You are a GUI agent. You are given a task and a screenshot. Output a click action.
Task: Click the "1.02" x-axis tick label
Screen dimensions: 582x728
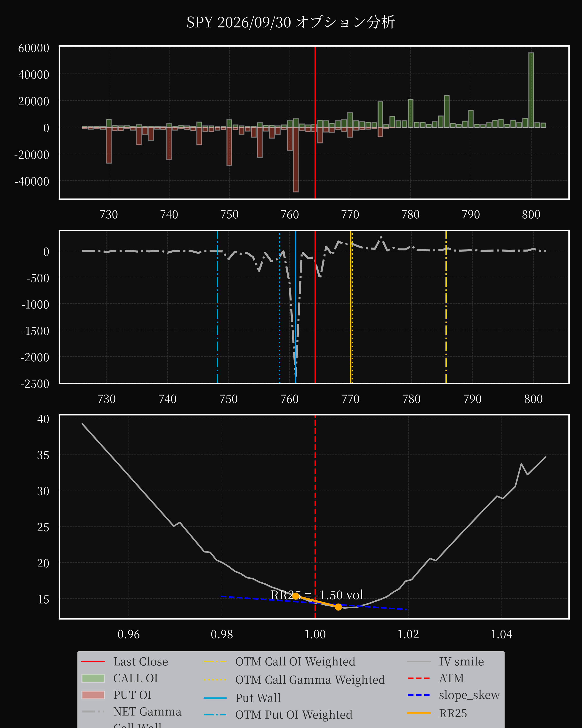(x=408, y=634)
